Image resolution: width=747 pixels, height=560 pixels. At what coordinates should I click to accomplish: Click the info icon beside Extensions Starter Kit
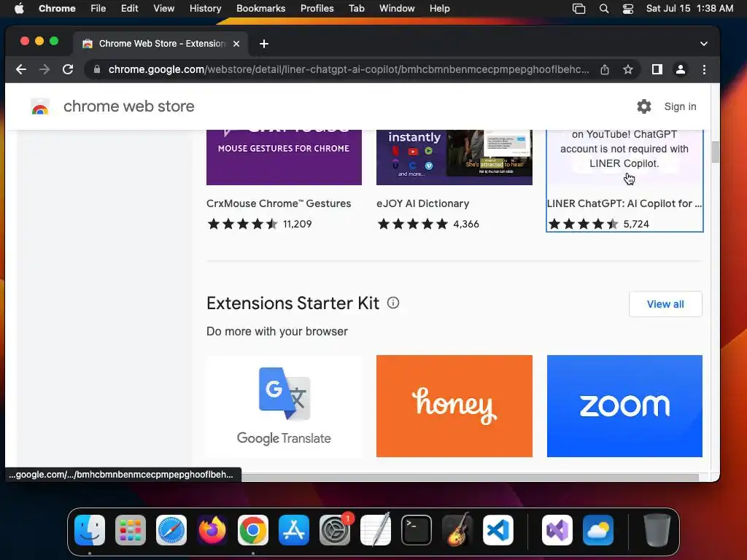click(393, 303)
